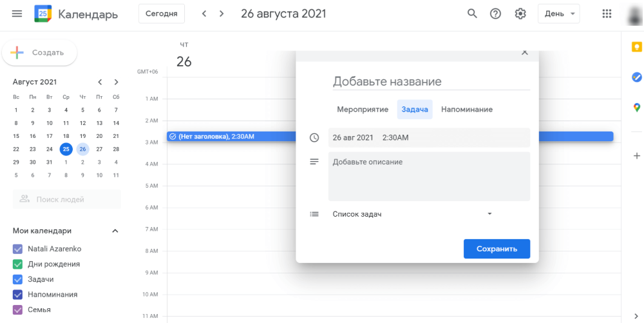Click the Добавьте название title field
Screen dimensions: 644x323
pos(431,81)
